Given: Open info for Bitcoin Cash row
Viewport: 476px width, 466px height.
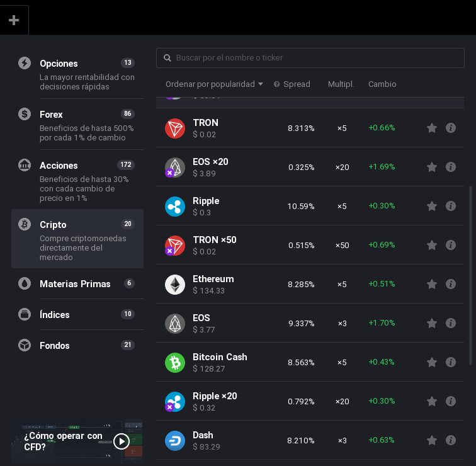Looking at the screenshot, I should coord(451,362).
